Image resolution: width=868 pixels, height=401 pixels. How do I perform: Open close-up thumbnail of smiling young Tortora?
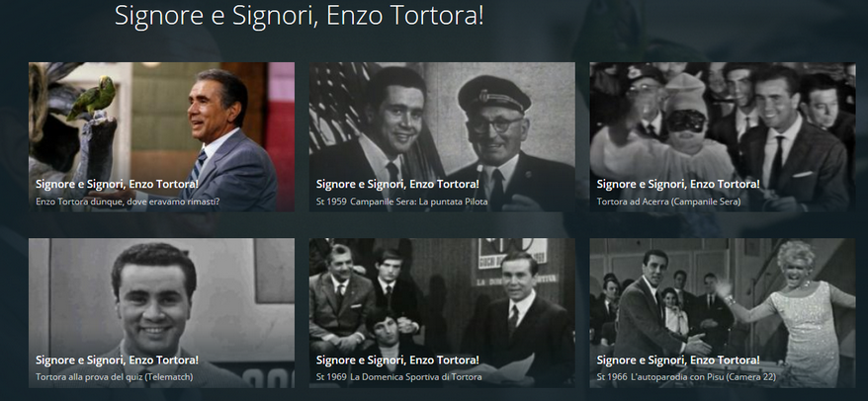point(161,313)
